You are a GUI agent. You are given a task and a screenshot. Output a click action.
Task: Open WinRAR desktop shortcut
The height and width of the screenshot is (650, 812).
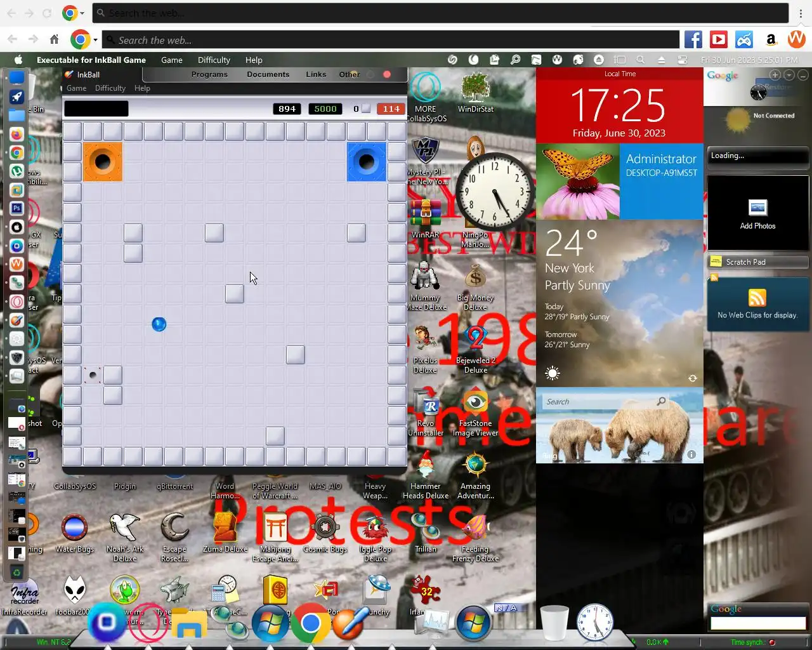pyautogui.click(x=425, y=220)
